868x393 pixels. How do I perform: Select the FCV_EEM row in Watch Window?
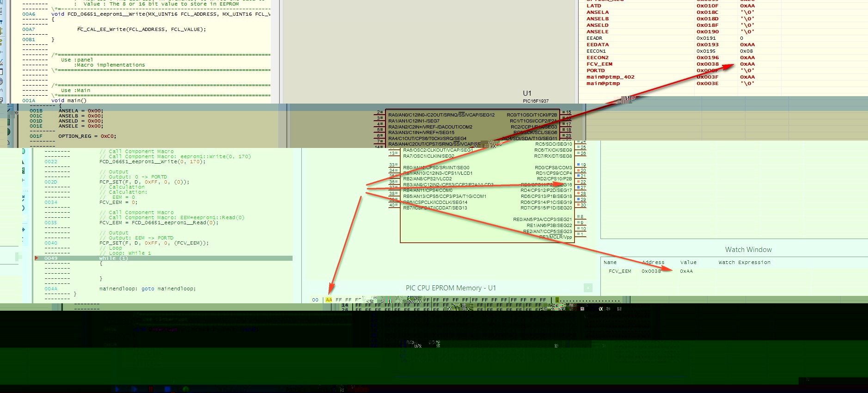coord(734,271)
